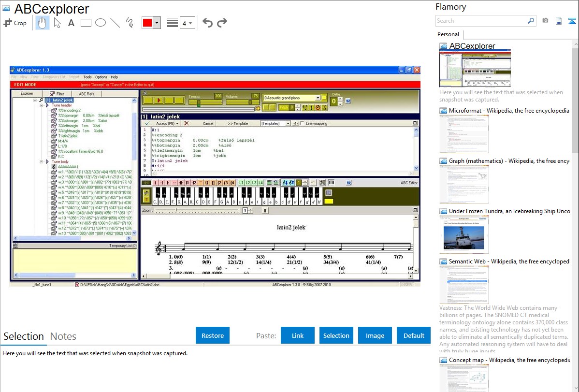Click in the Flamory search field
The image size is (579, 392).
pyautogui.click(x=481, y=21)
